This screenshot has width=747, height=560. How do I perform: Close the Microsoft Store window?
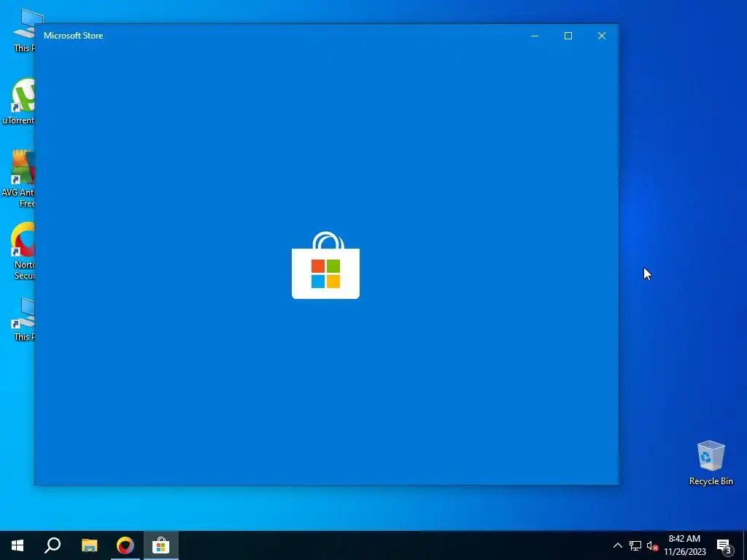pyautogui.click(x=602, y=36)
